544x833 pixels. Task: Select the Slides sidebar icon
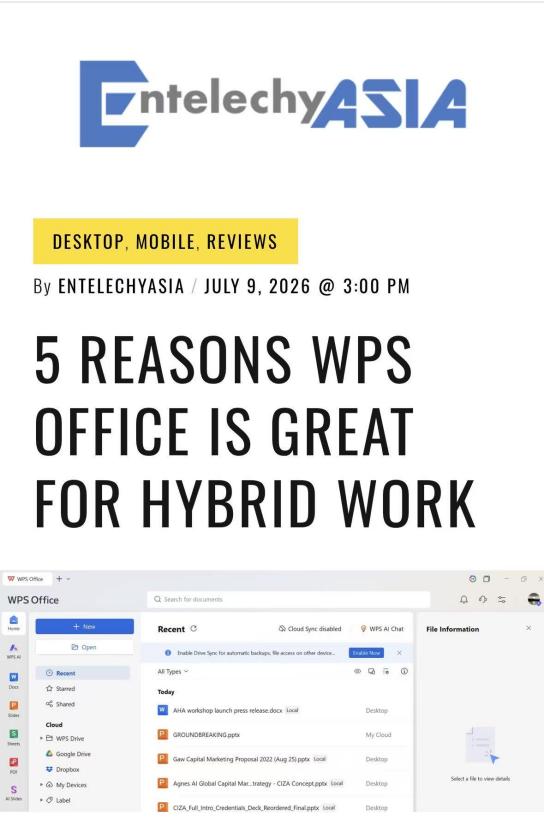[14, 708]
